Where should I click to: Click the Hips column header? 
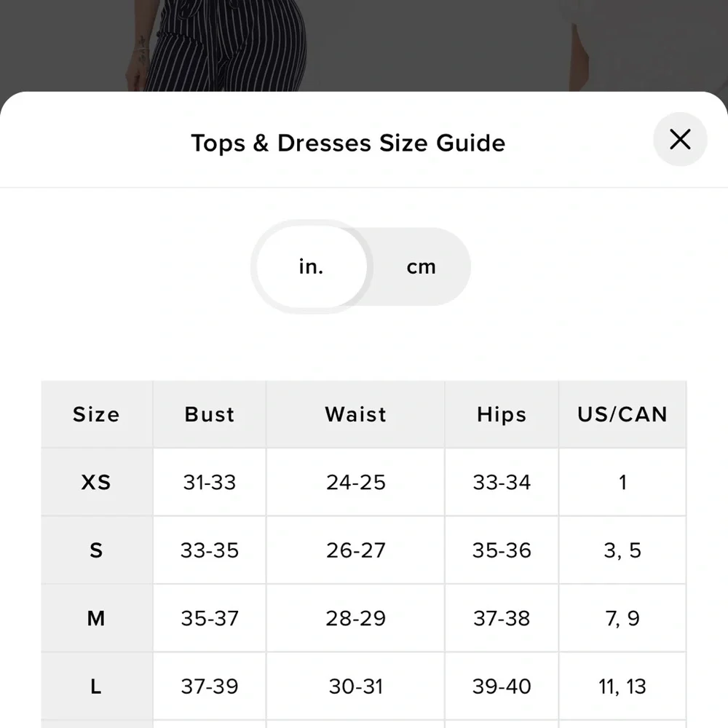(502, 414)
